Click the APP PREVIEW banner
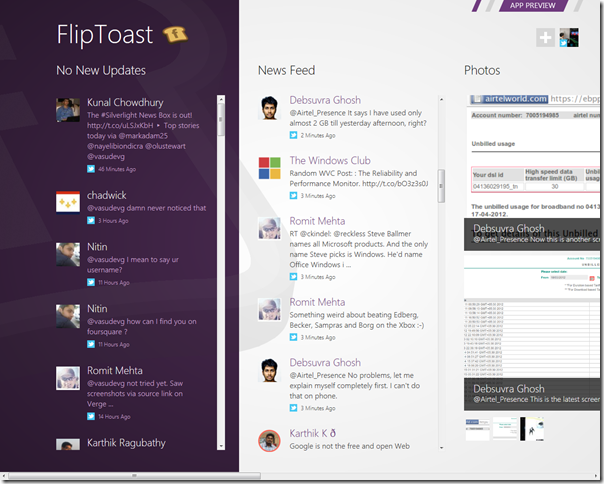 [x=533, y=5]
